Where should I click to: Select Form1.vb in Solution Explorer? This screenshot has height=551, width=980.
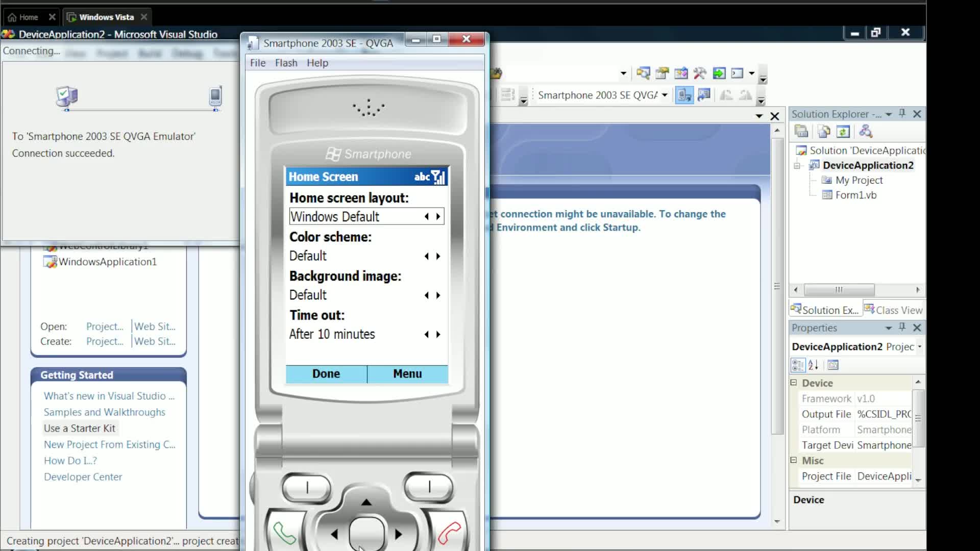[855, 195]
